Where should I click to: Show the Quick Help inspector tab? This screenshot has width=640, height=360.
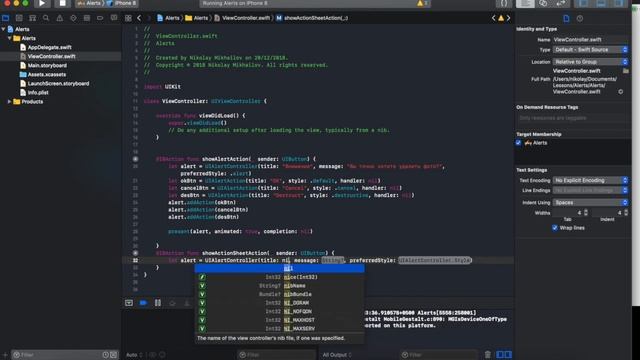[580, 18]
